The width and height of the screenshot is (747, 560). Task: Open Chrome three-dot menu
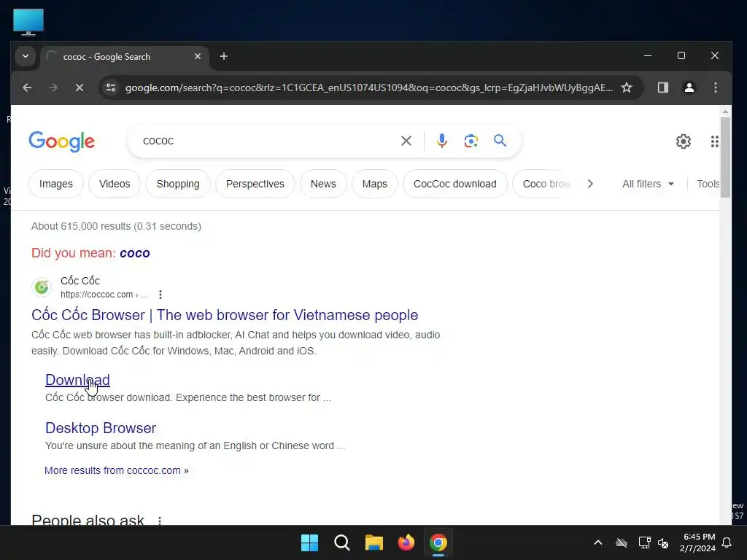tap(715, 87)
